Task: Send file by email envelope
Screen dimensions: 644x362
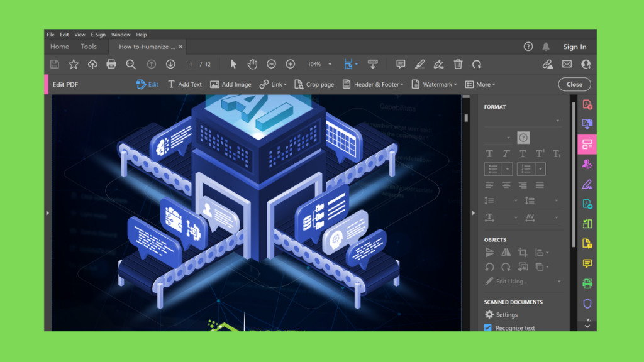Action: click(567, 64)
